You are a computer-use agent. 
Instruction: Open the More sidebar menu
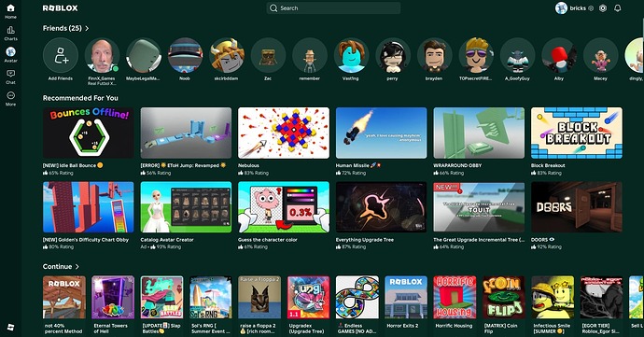(x=10, y=98)
